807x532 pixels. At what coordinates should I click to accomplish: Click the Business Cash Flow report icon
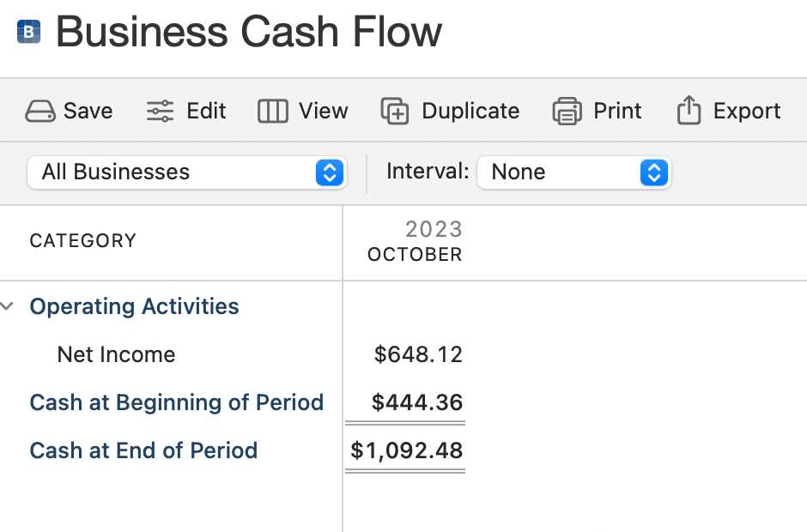29,33
